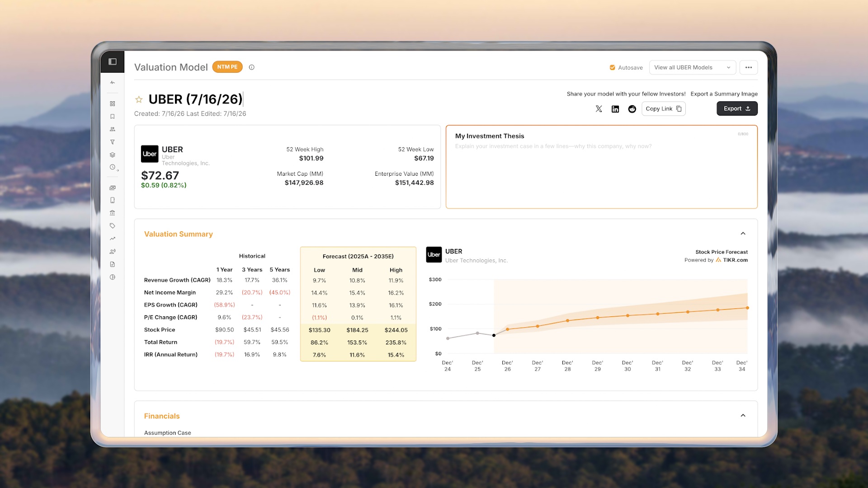Click the Financials section heading
Image resolution: width=868 pixels, height=488 pixels.
pyautogui.click(x=162, y=416)
